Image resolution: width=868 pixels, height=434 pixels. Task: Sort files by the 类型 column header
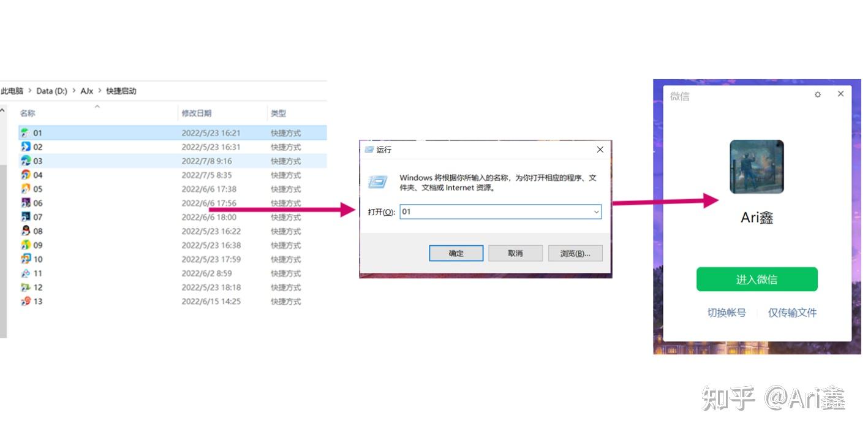point(279,113)
